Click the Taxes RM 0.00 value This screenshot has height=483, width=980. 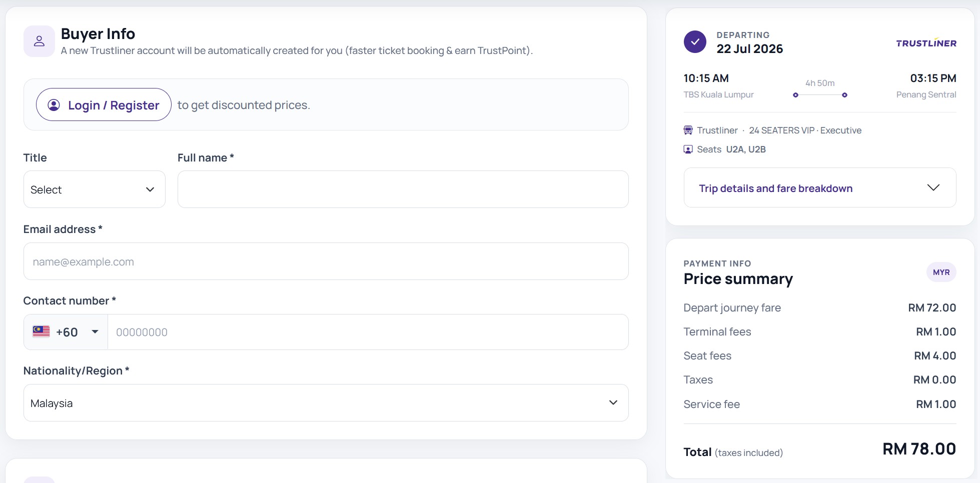coord(934,380)
